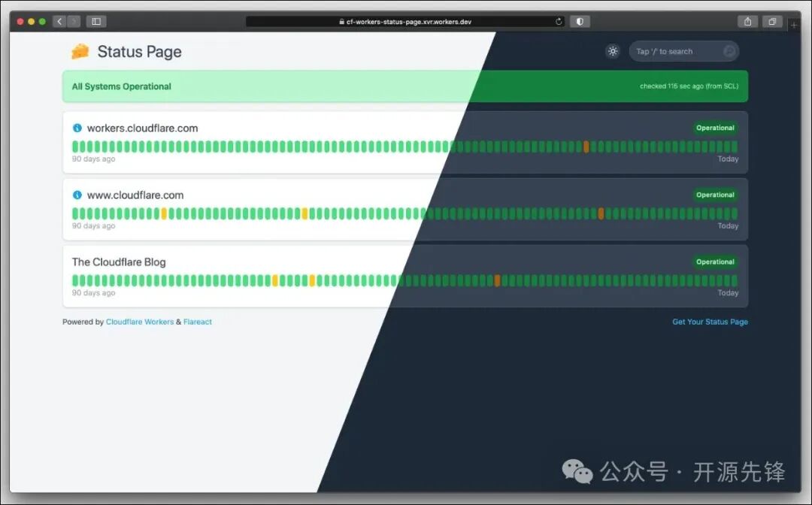Screen dimensions: 812x505
Task: Click the workers.cloudflare.com monitor name
Action: click(142, 129)
